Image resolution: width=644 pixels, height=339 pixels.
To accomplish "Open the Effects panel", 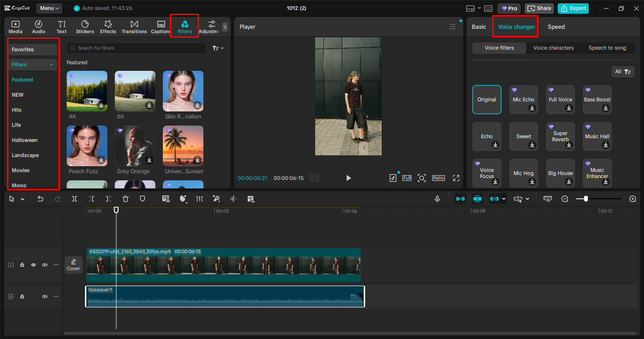I will click(108, 26).
